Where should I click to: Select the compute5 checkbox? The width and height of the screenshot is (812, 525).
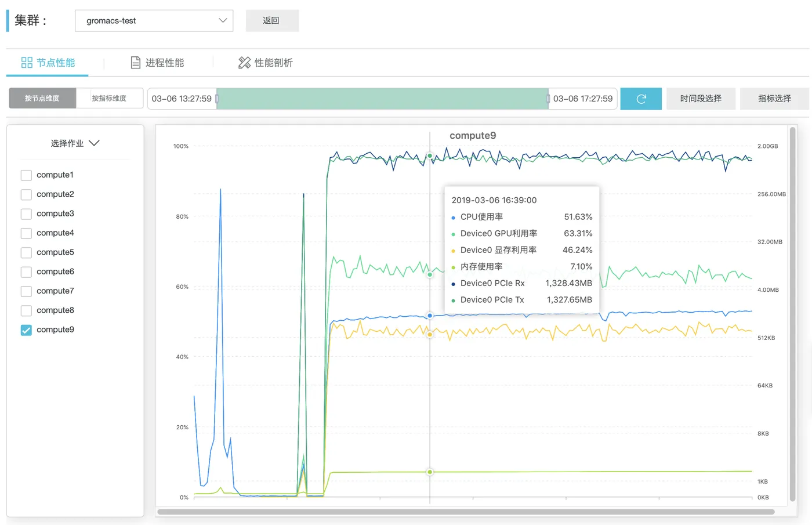[x=26, y=252]
